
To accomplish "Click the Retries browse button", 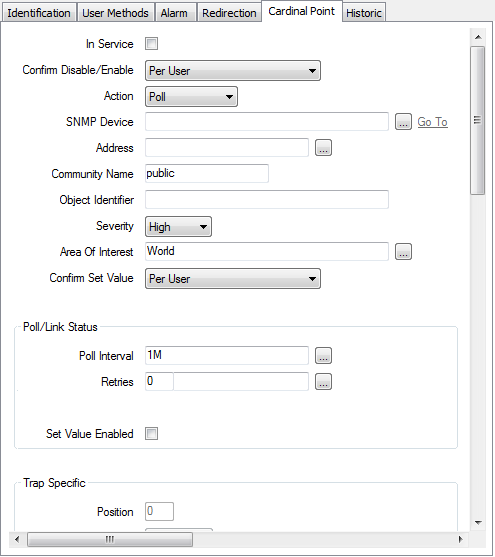I will 323,382.
